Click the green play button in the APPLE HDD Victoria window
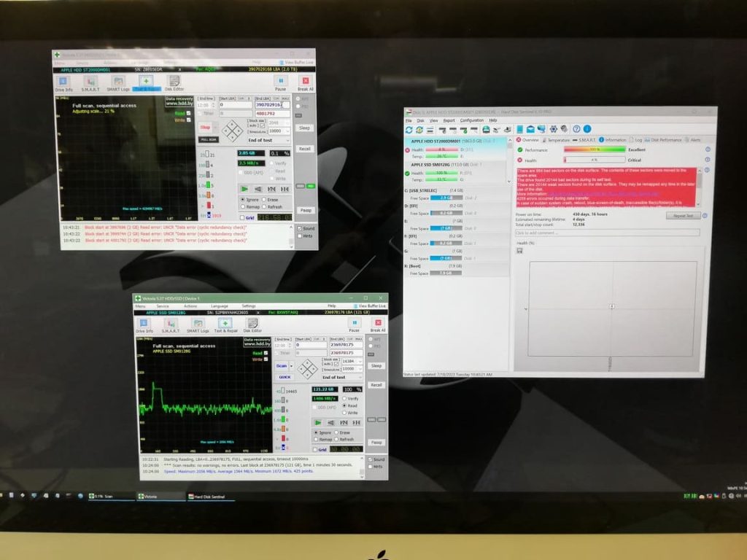The image size is (747, 560). pos(244,189)
